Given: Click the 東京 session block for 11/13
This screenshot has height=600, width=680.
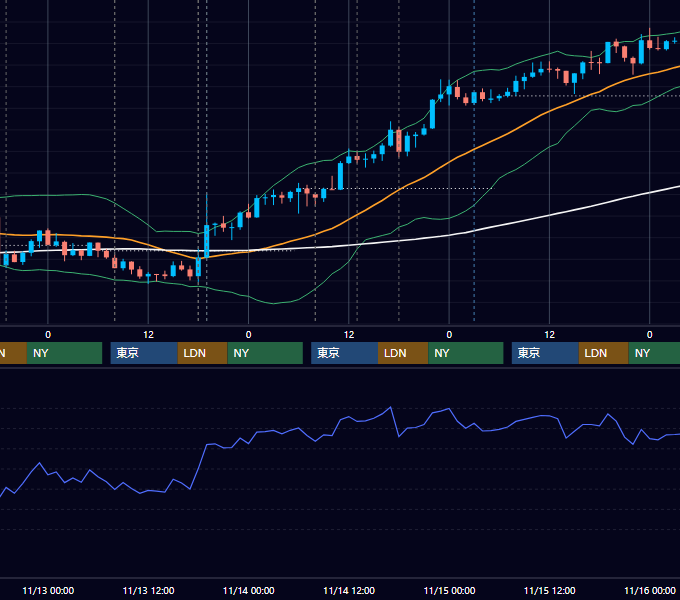Looking at the screenshot, I should 144,353.
